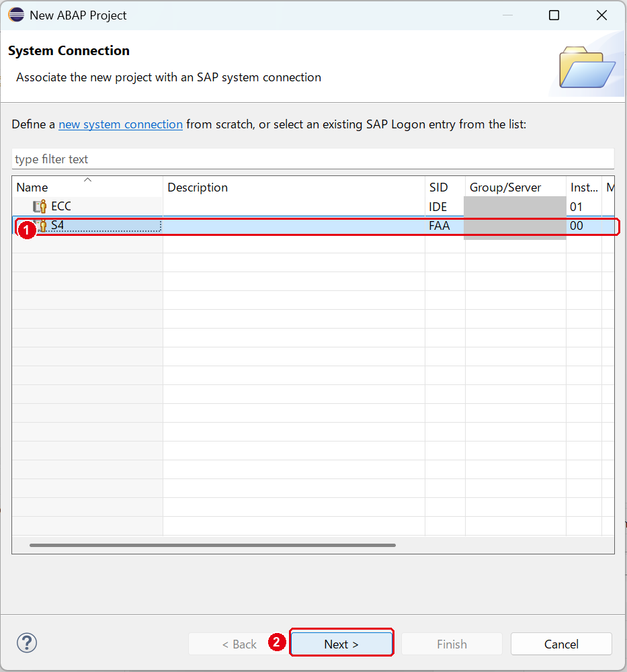Viewport: 627px width, 672px height.
Task: Click the FAA system ID cell
Action: [x=440, y=226]
